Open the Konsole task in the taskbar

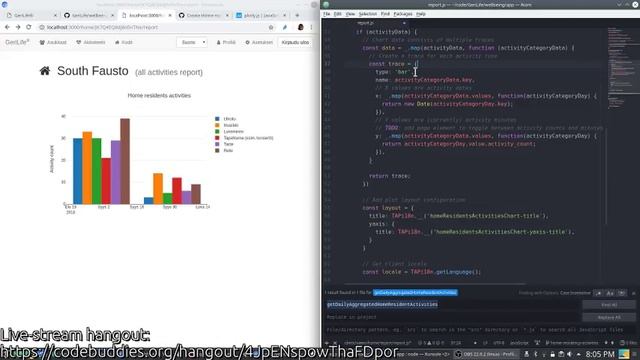pyautogui.click(x=424, y=354)
